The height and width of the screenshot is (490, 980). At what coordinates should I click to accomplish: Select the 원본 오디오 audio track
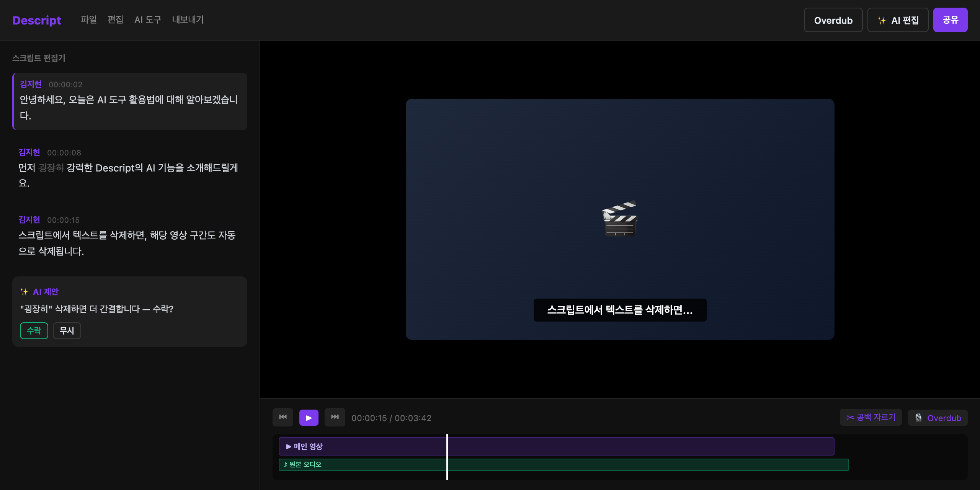(x=564, y=465)
